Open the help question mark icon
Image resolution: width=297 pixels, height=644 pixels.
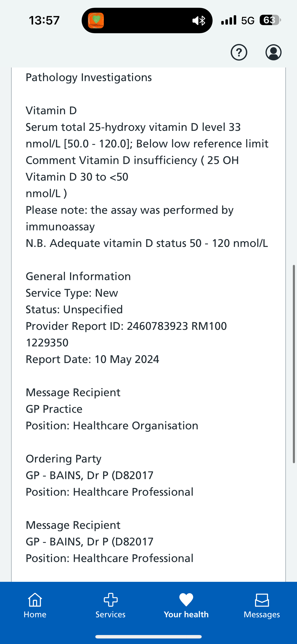coord(239,52)
